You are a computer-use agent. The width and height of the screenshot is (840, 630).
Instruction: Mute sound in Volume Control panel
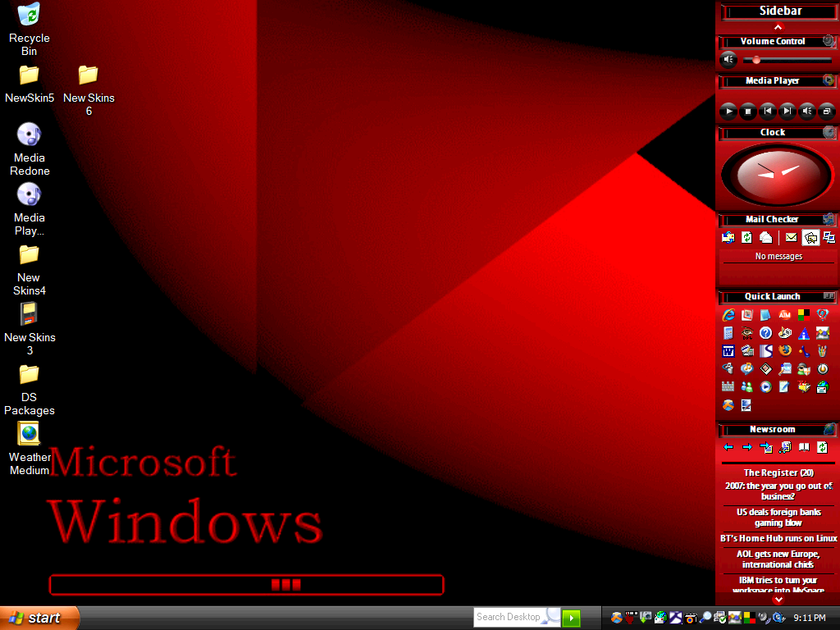(728, 60)
